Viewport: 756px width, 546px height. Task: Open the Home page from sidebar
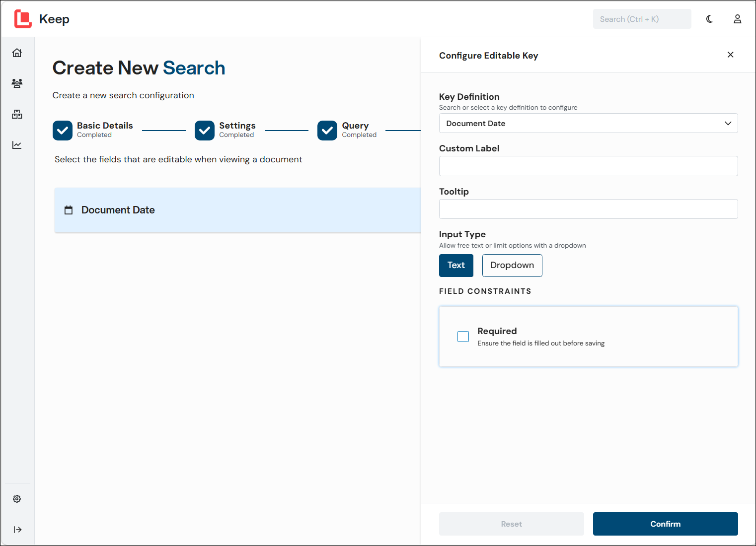point(17,53)
